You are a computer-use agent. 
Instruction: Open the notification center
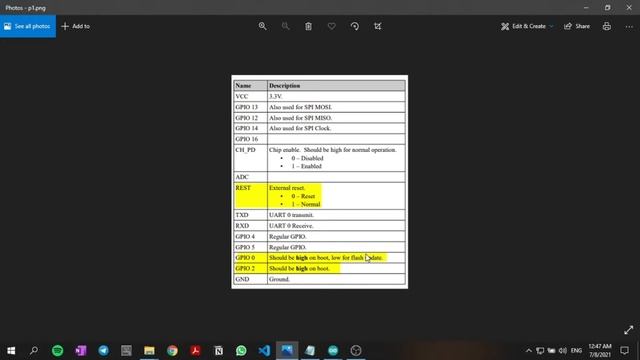point(624,350)
